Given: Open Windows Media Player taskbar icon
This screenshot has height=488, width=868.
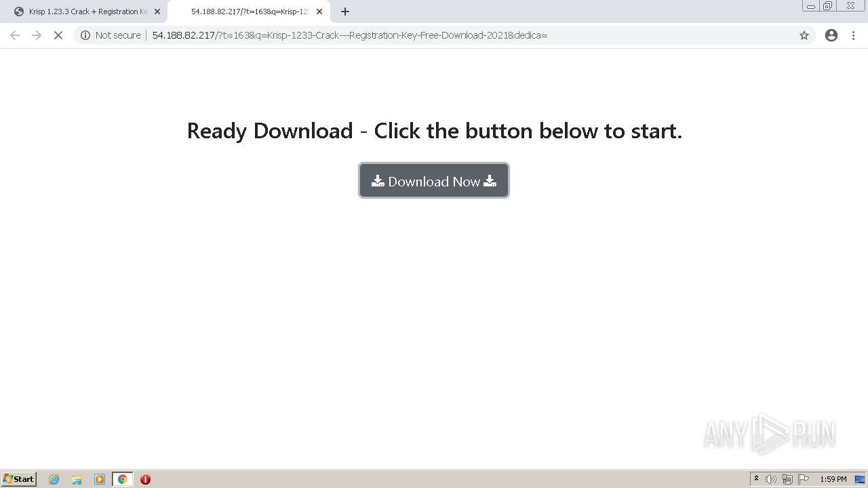Looking at the screenshot, I should (x=100, y=479).
